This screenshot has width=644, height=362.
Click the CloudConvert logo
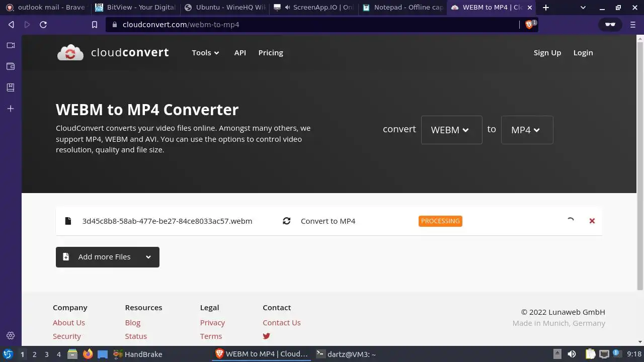pyautogui.click(x=113, y=52)
